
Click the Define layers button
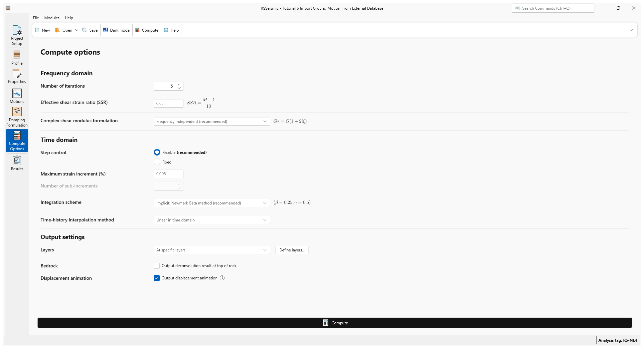[x=292, y=250]
